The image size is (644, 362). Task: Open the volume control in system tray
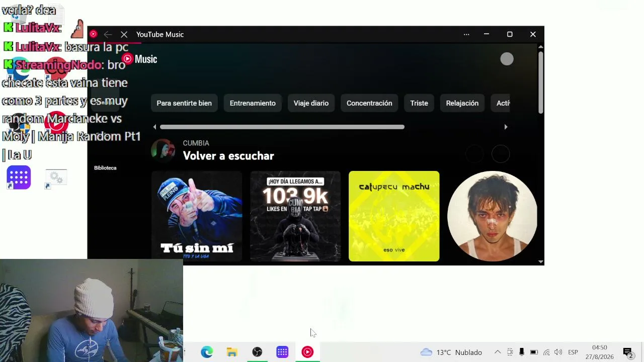[558, 352]
